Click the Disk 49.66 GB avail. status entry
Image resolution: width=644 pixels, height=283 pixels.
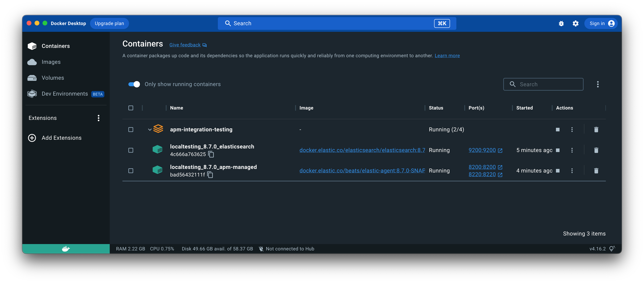[x=217, y=249]
